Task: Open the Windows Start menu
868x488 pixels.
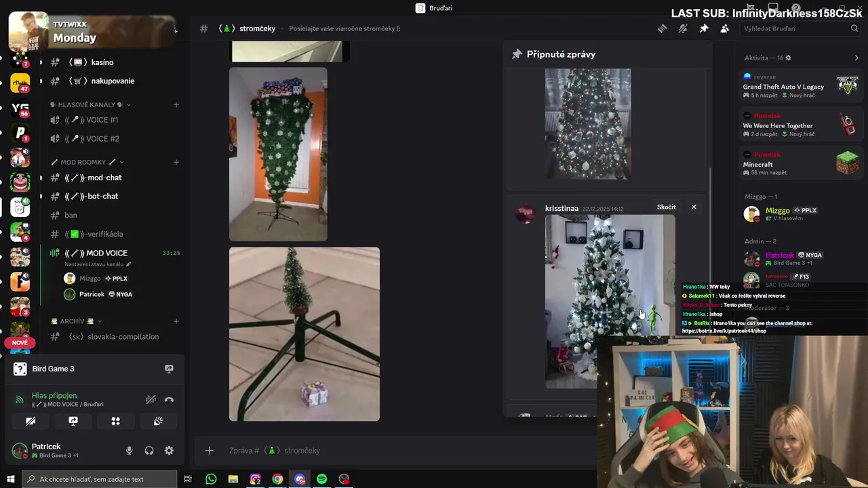Action: [x=11, y=479]
